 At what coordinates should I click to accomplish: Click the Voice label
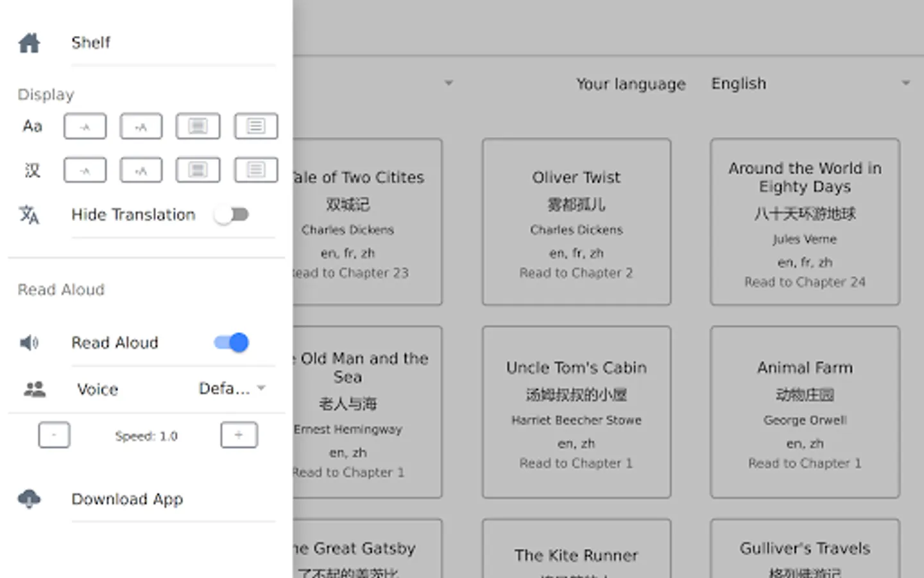pos(98,389)
